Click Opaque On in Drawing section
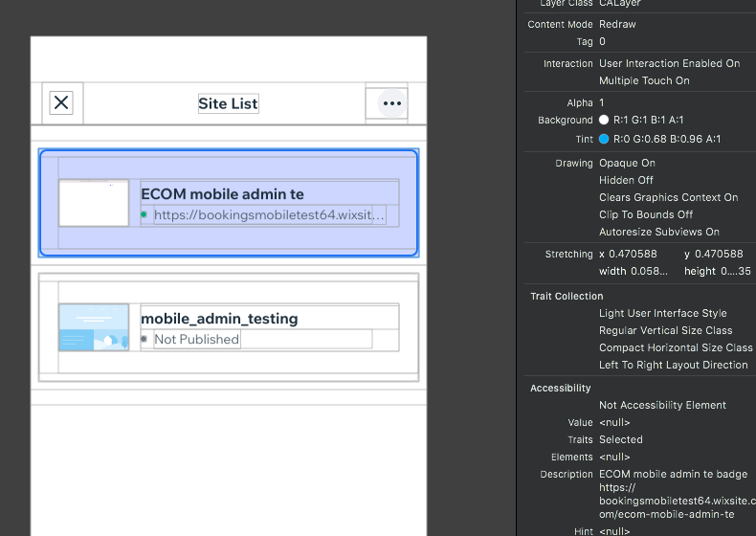756x536 pixels. pyautogui.click(x=627, y=163)
